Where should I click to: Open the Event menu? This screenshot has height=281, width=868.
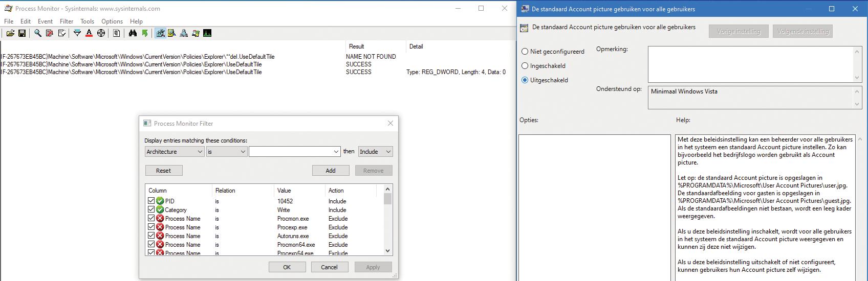coord(45,21)
